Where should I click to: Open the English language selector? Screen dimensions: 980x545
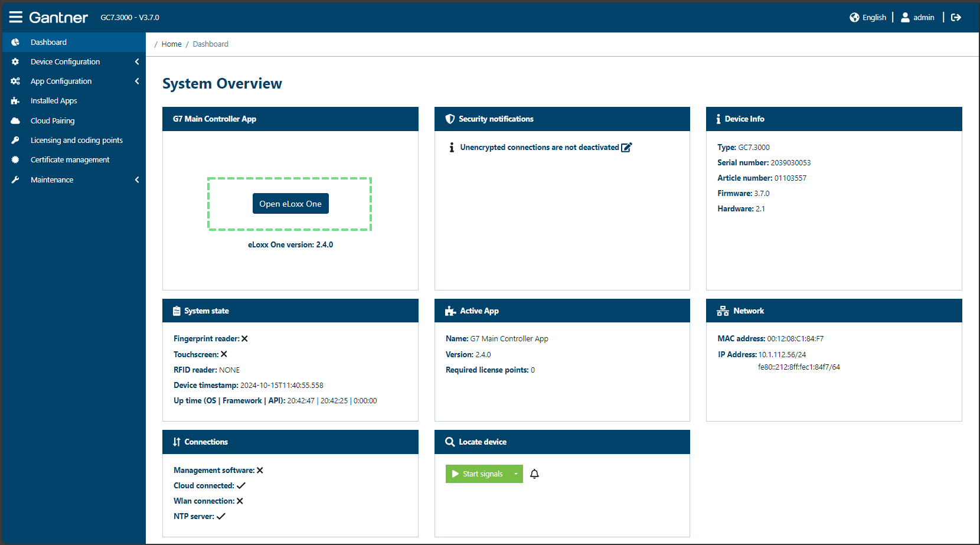pyautogui.click(x=868, y=17)
